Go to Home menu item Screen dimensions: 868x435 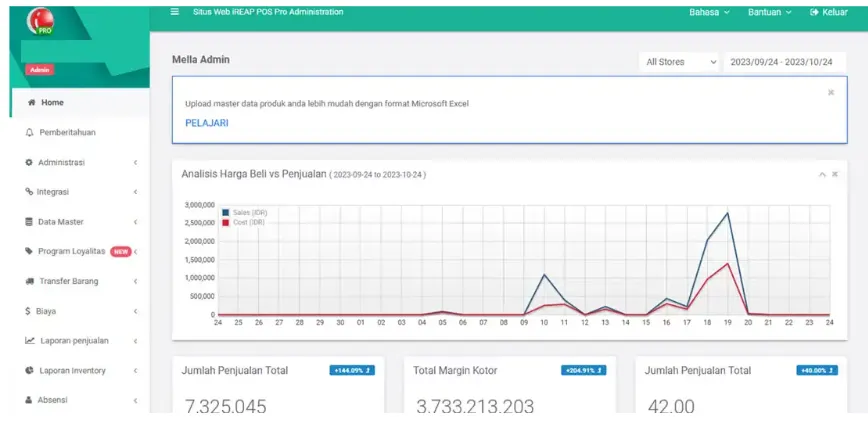click(x=81, y=102)
